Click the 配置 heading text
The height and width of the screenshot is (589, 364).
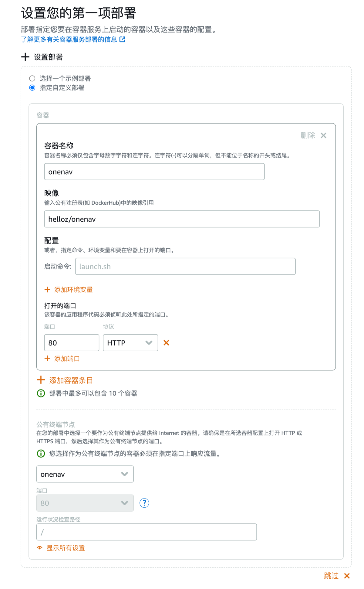coord(52,241)
